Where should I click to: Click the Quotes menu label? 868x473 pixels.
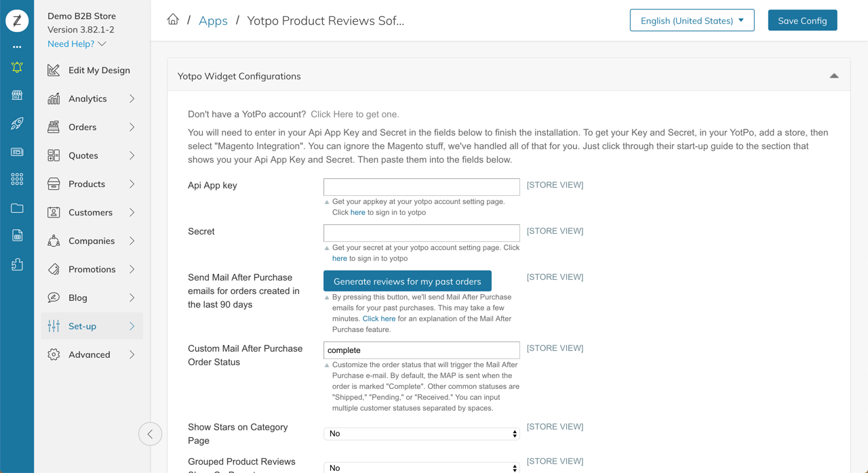83,155
